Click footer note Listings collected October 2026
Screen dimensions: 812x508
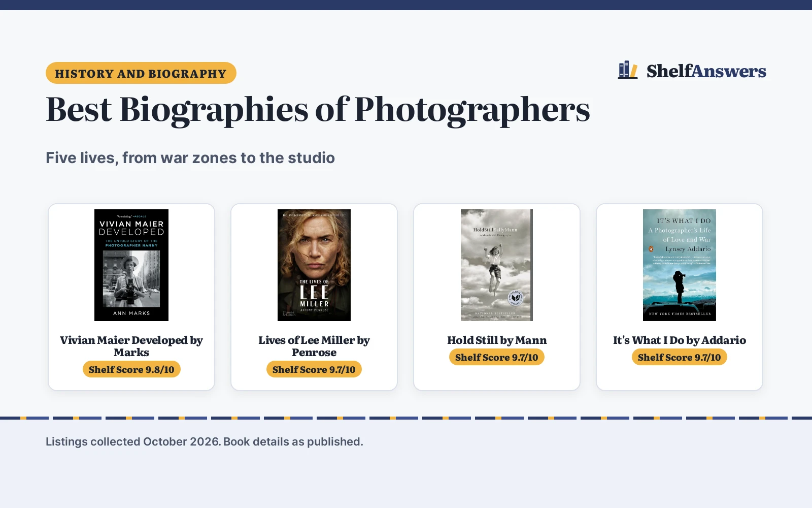pyautogui.click(x=205, y=441)
